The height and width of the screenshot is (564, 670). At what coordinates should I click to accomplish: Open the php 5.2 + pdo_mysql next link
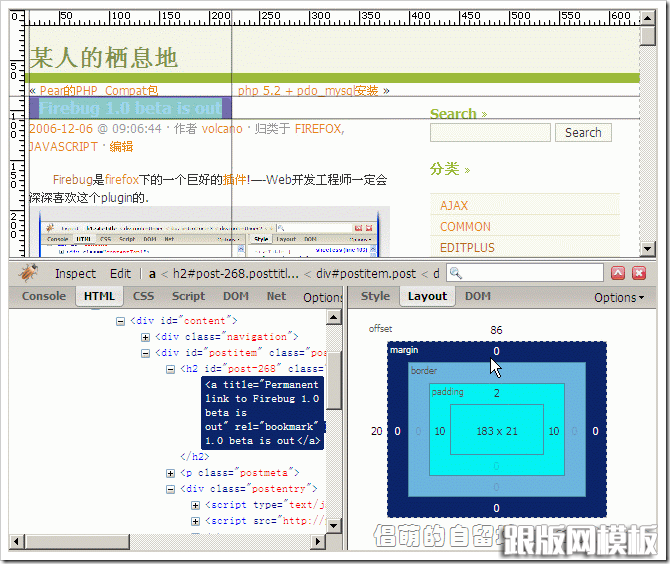pos(308,91)
